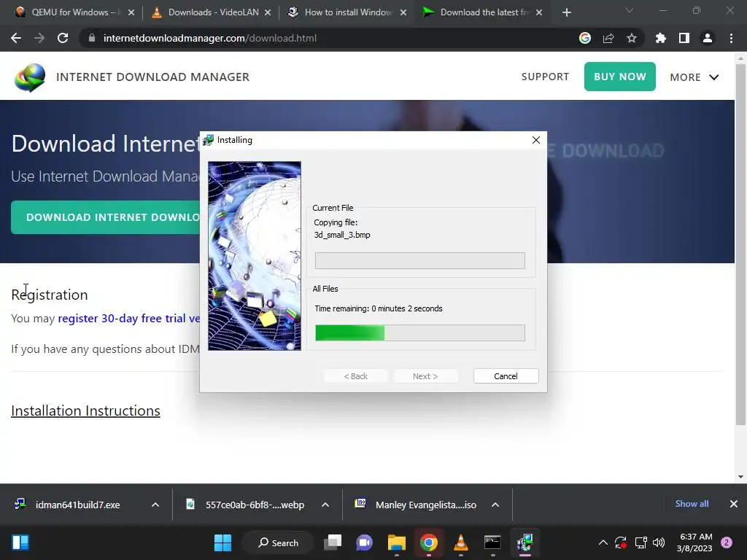Open network settings tray icon

[640, 542]
